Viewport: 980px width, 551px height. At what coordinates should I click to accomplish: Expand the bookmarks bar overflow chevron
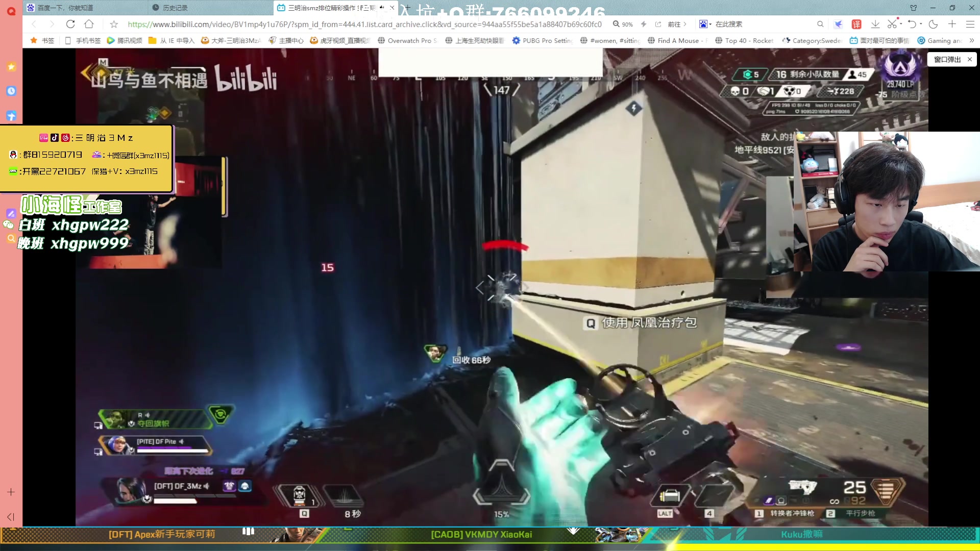point(971,40)
